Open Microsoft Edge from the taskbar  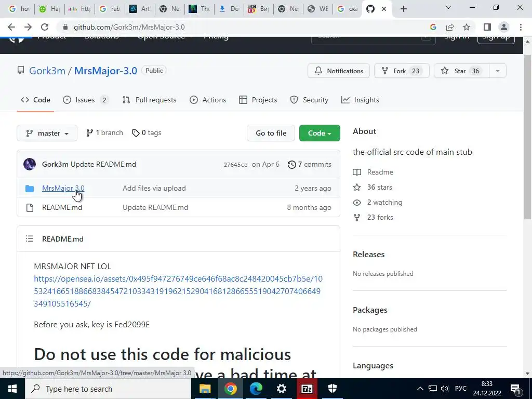pos(256,389)
